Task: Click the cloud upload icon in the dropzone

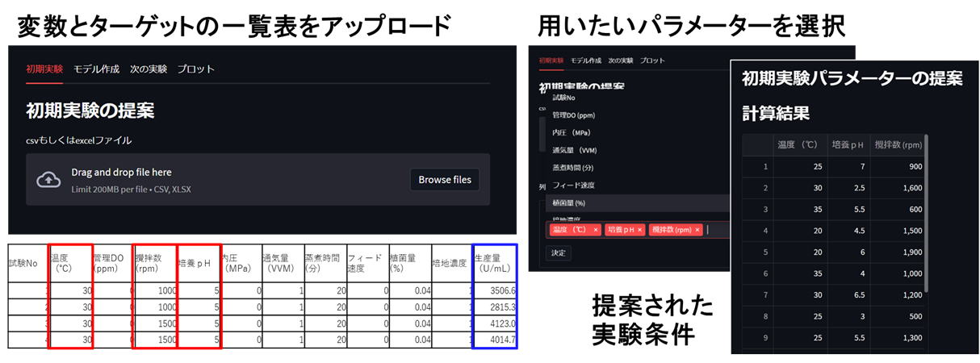Action: (x=49, y=180)
